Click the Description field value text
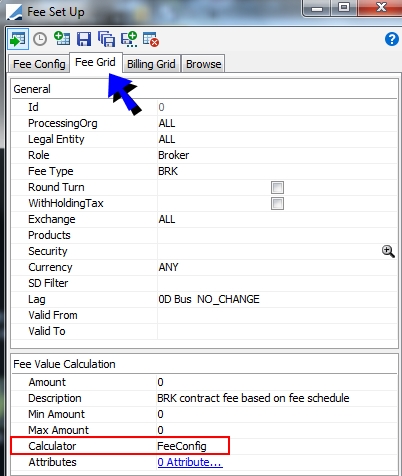402x476 pixels. 253,398
